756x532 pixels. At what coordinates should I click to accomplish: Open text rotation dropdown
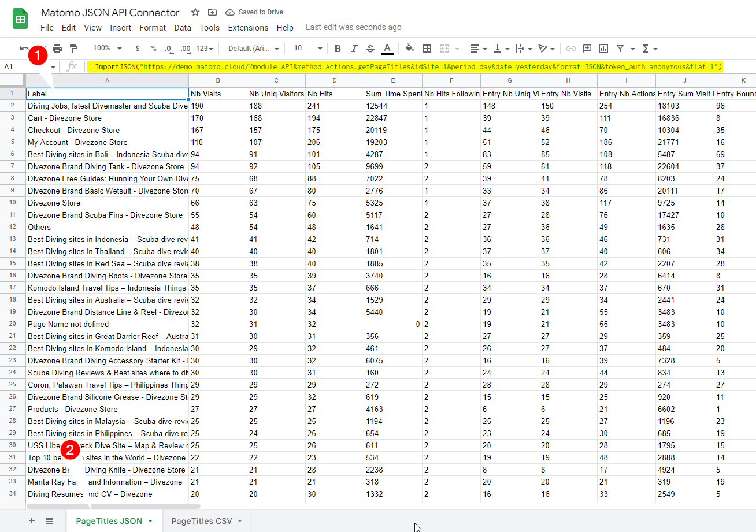(x=546, y=49)
